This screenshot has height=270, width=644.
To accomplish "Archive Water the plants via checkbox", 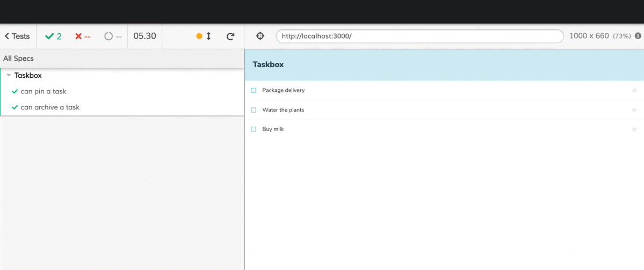I will [254, 110].
